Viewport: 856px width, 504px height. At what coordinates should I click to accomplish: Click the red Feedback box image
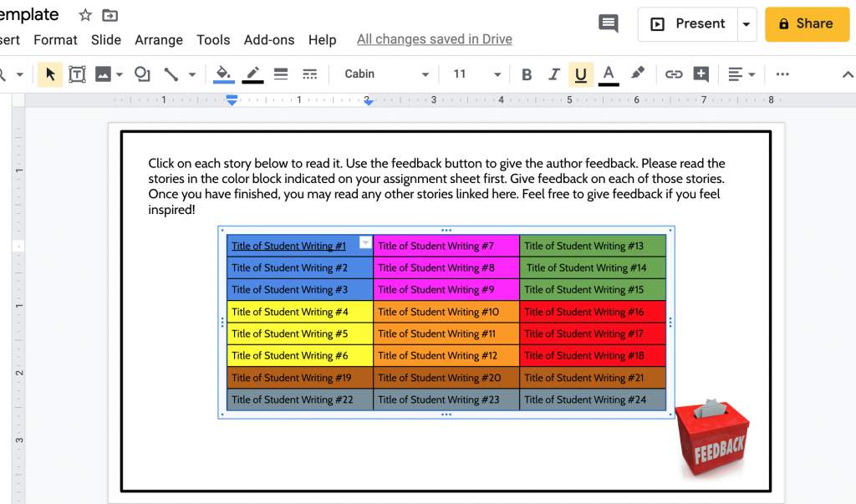(712, 437)
